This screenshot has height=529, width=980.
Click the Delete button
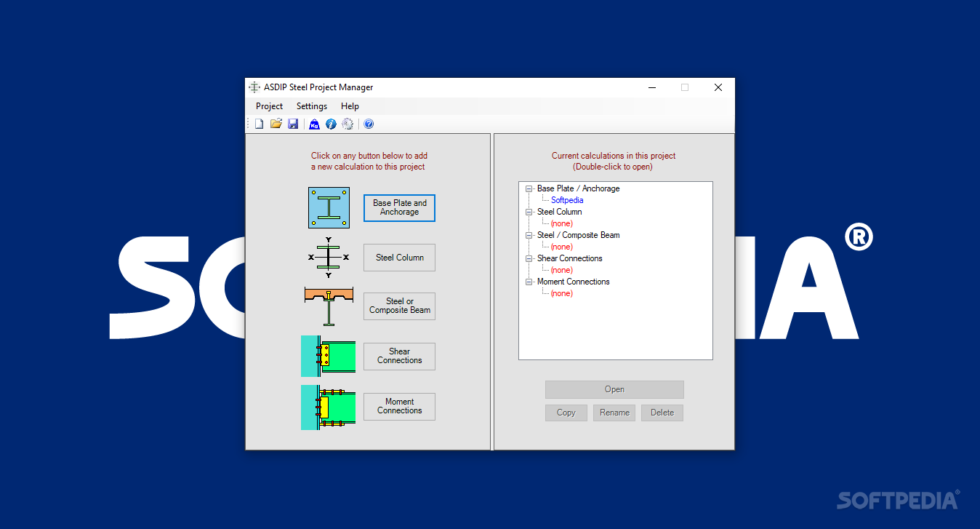tap(662, 413)
